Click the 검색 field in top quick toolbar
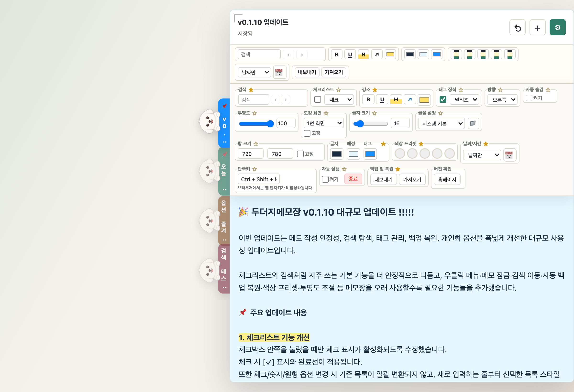Image resolution: width=574 pixels, height=392 pixels. point(259,54)
